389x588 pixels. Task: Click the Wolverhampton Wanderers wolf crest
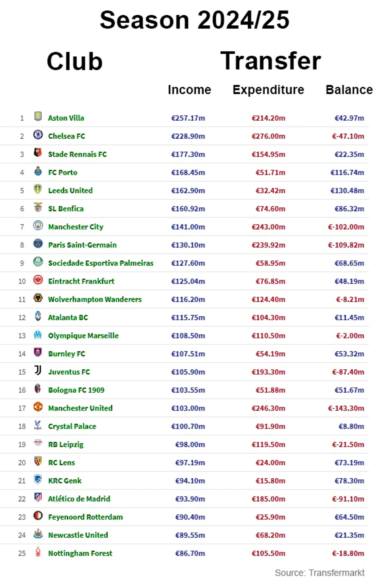[38, 298]
